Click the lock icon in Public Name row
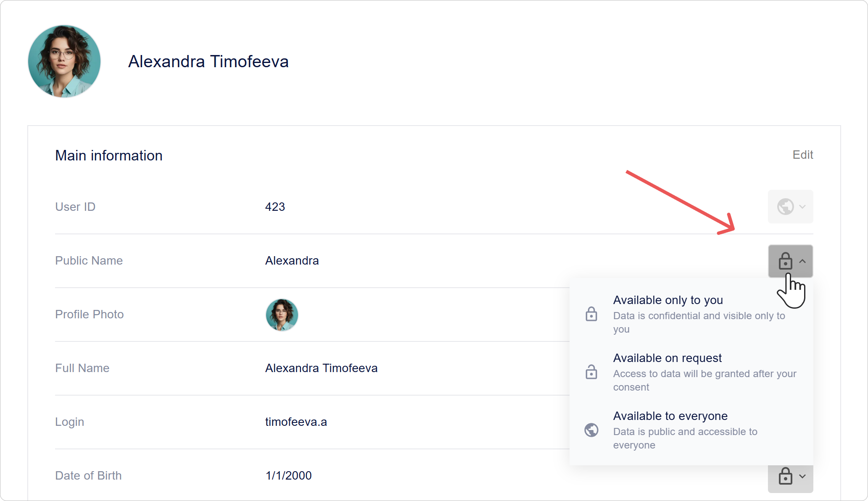868x501 pixels. click(785, 261)
